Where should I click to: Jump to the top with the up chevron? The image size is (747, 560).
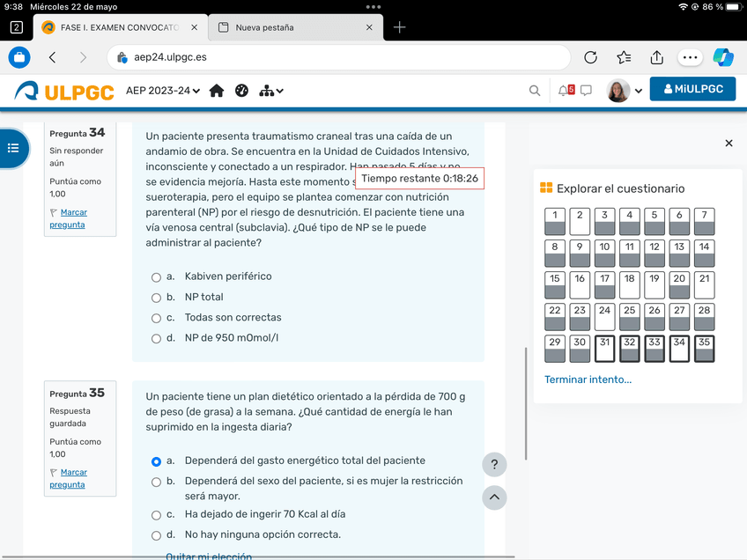pos(494,497)
